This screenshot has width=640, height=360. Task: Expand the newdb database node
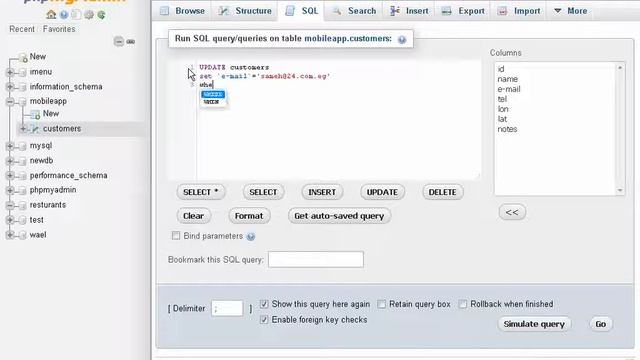coord(10,161)
